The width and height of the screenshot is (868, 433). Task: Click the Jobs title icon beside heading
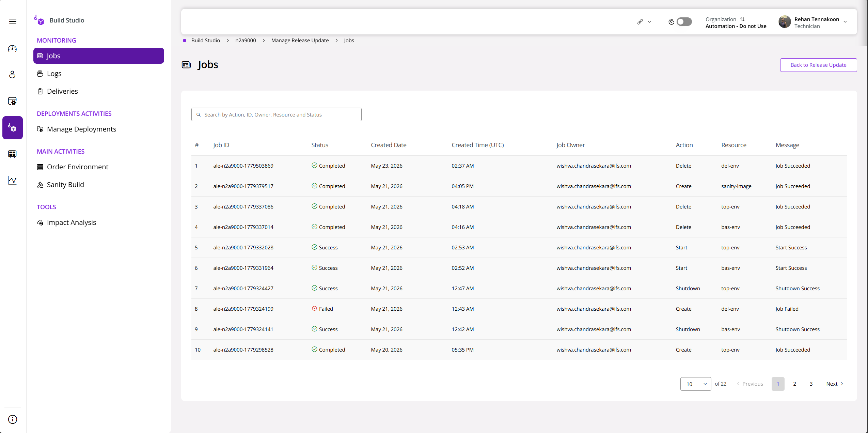[186, 65]
